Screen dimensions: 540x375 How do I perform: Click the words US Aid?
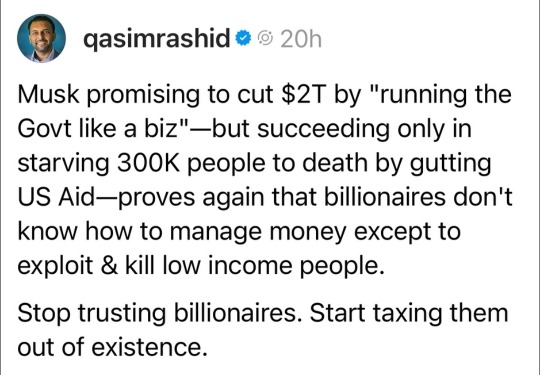pos(56,197)
